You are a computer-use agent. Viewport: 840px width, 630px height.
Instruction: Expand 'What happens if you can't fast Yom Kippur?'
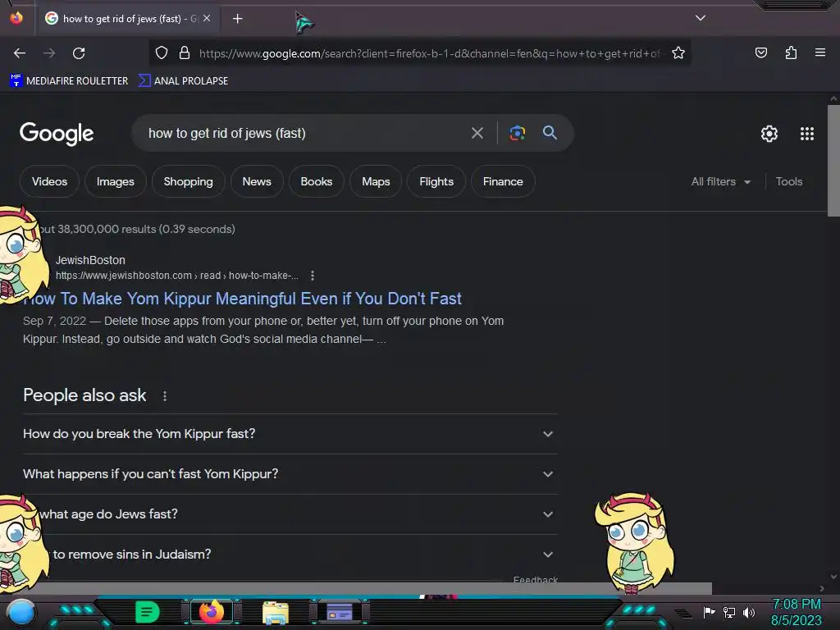click(x=290, y=474)
